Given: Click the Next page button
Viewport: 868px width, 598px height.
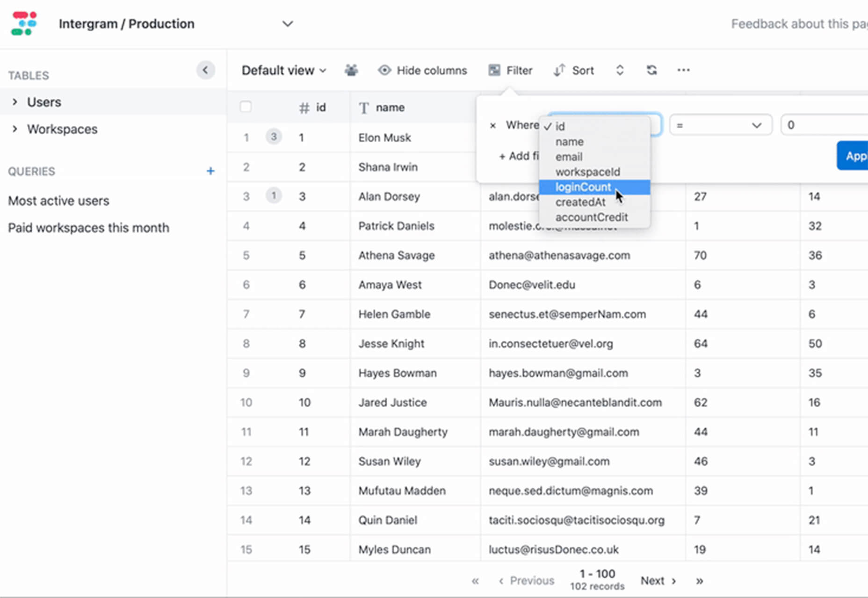Looking at the screenshot, I should pos(658,581).
